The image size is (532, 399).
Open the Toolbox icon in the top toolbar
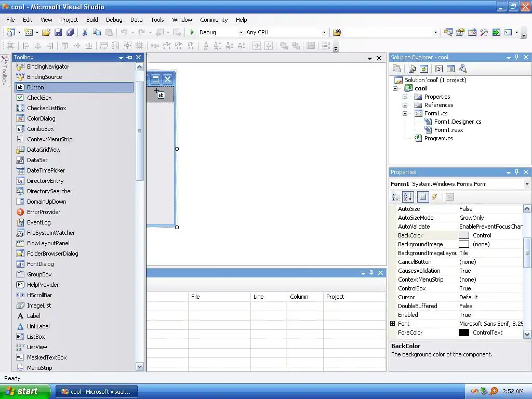[484, 32]
